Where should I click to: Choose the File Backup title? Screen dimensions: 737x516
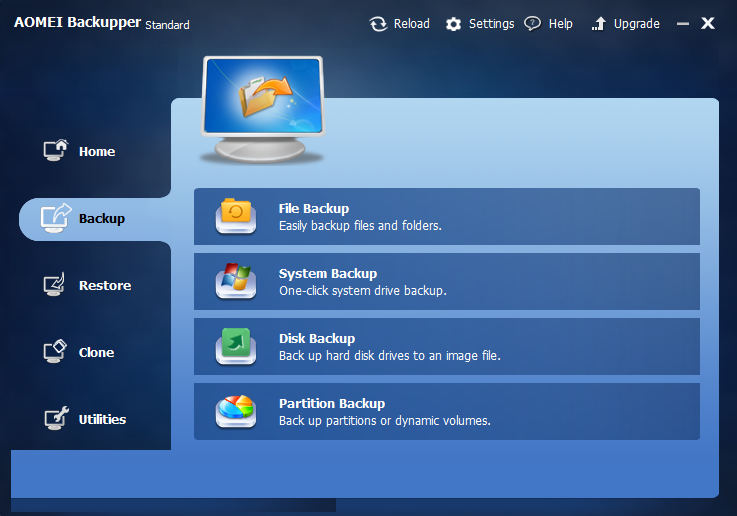pyautogui.click(x=314, y=209)
